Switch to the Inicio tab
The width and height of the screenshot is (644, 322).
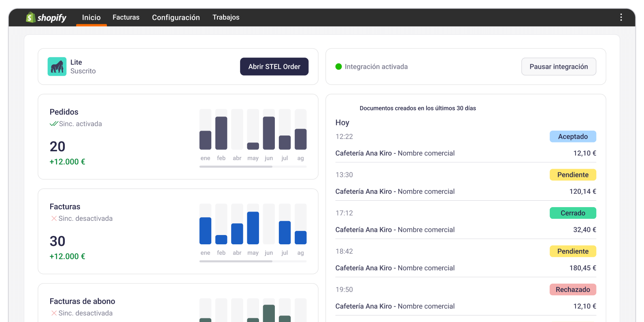(x=91, y=17)
